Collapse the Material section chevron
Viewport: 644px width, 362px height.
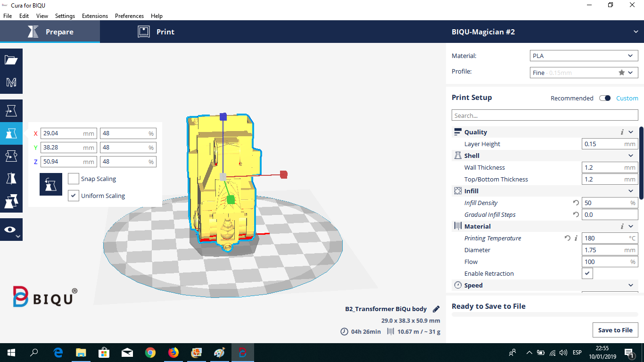click(631, 226)
